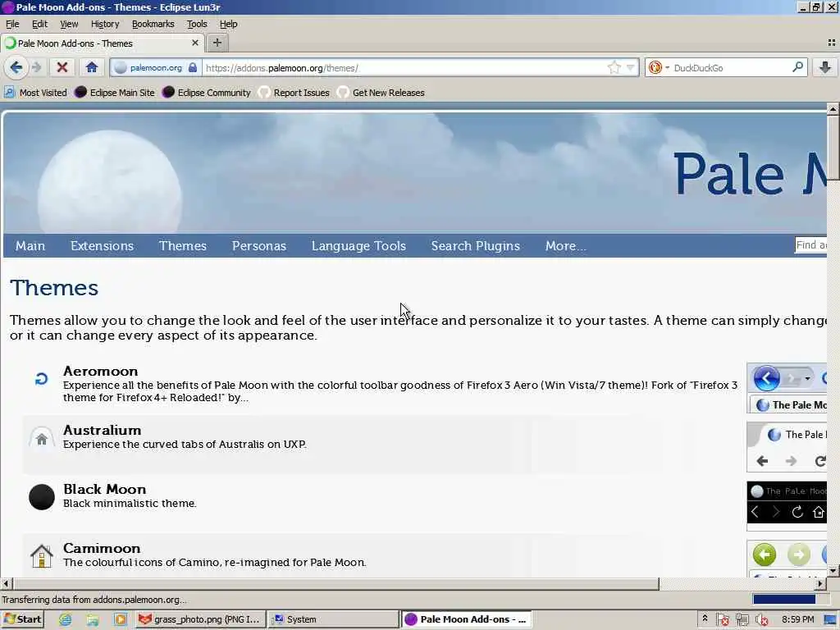Click the Camimoon house icon
The height and width of the screenshot is (630, 840).
(42, 556)
